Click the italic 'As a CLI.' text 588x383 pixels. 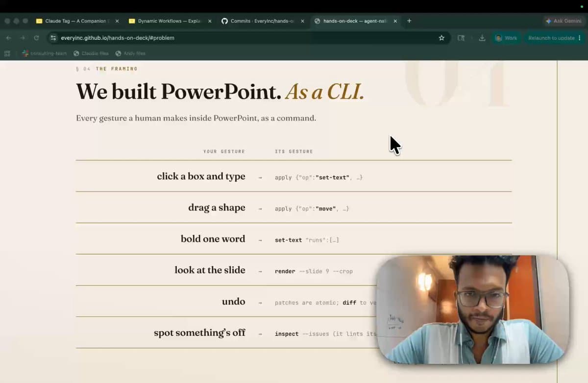(x=325, y=91)
